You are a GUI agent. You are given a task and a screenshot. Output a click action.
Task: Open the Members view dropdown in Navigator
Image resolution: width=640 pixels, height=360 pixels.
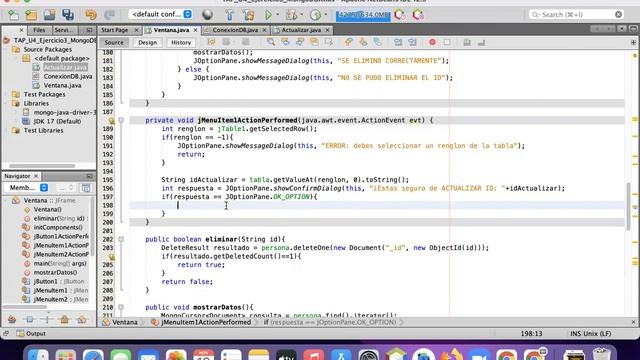[x=26, y=188]
